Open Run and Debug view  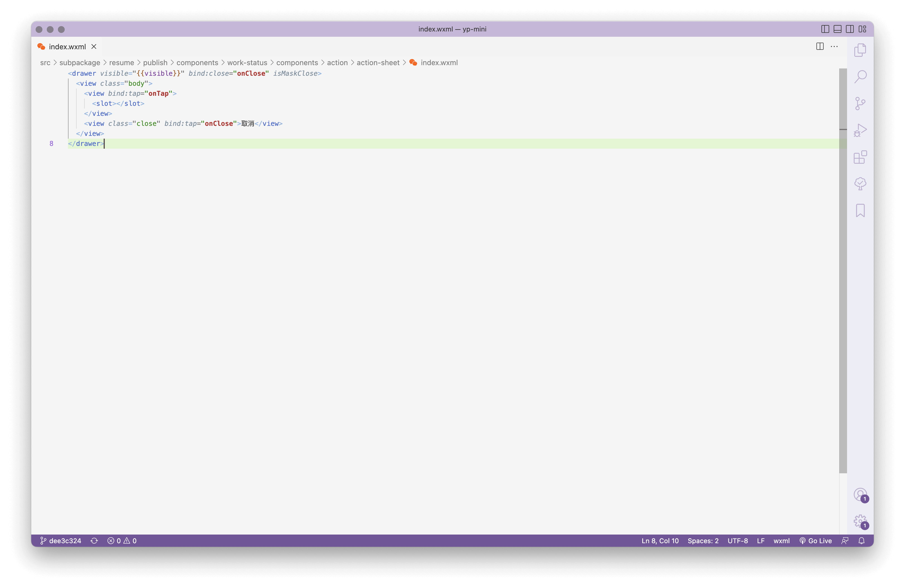tap(860, 130)
